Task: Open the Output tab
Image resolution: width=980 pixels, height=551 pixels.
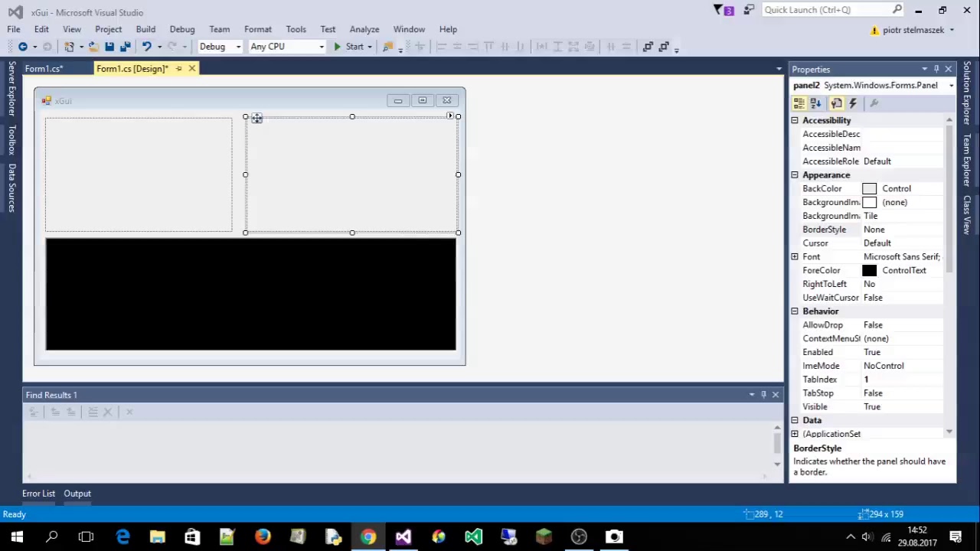Action: [x=77, y=494]
